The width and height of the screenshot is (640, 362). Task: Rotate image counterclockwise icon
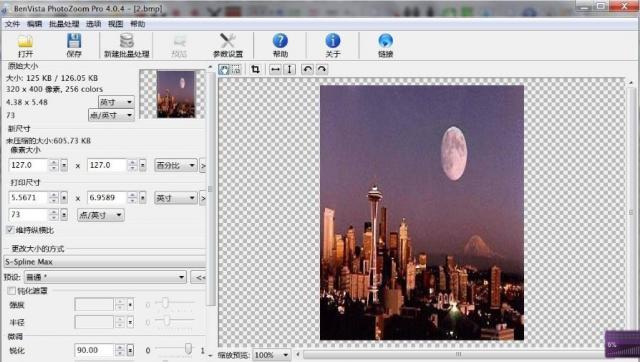[x=307, y=69]
